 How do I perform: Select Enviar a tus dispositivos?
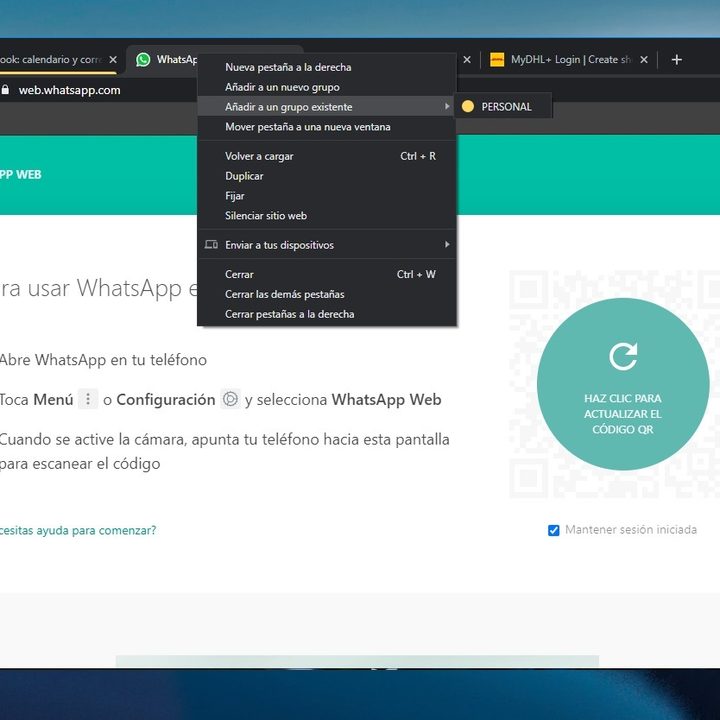tap(326, 245)
